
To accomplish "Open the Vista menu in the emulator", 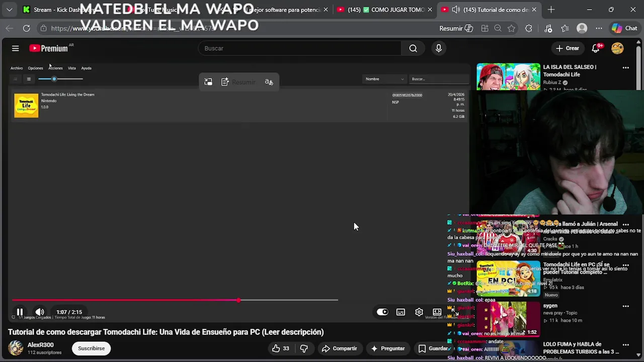I will pyautogui.click(x=72, y=68).
